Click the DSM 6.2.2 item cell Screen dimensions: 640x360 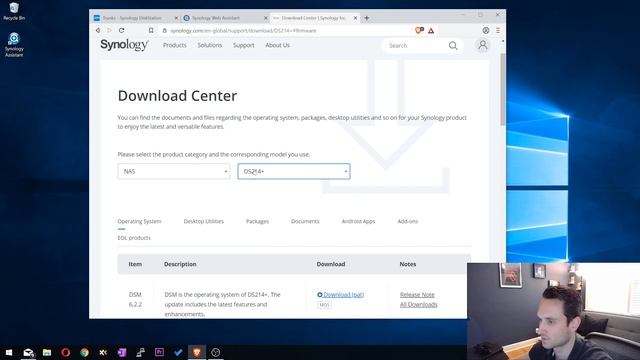coord(135,300)
